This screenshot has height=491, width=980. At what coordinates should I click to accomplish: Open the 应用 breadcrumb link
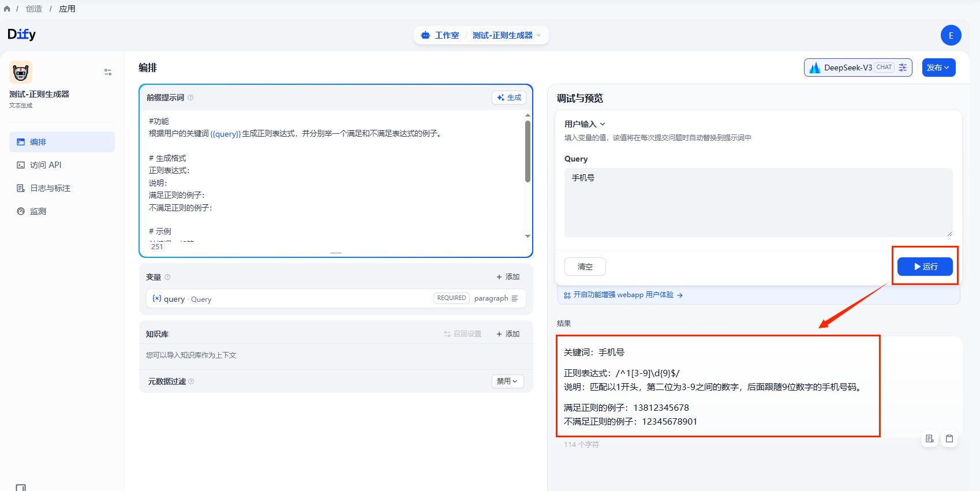click(x=67, y=9)
